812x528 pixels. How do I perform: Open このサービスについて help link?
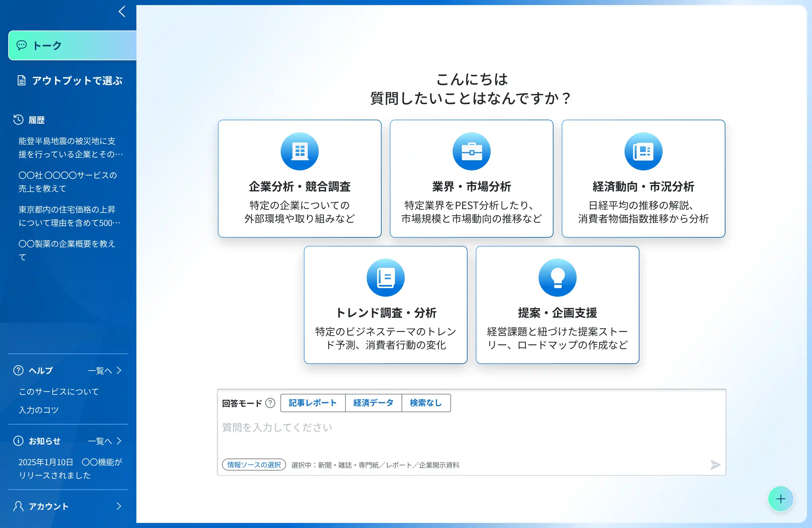[59, 392]
